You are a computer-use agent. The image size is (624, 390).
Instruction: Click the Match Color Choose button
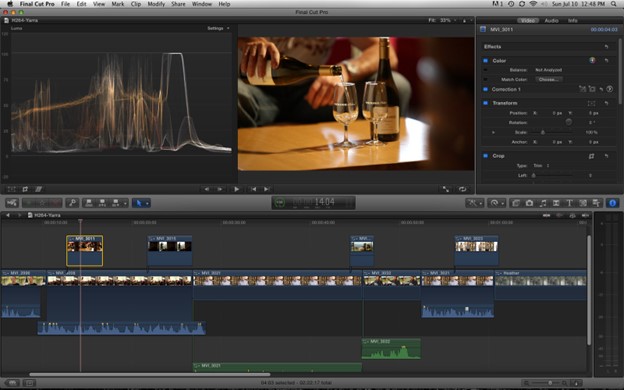click(549, 80)
